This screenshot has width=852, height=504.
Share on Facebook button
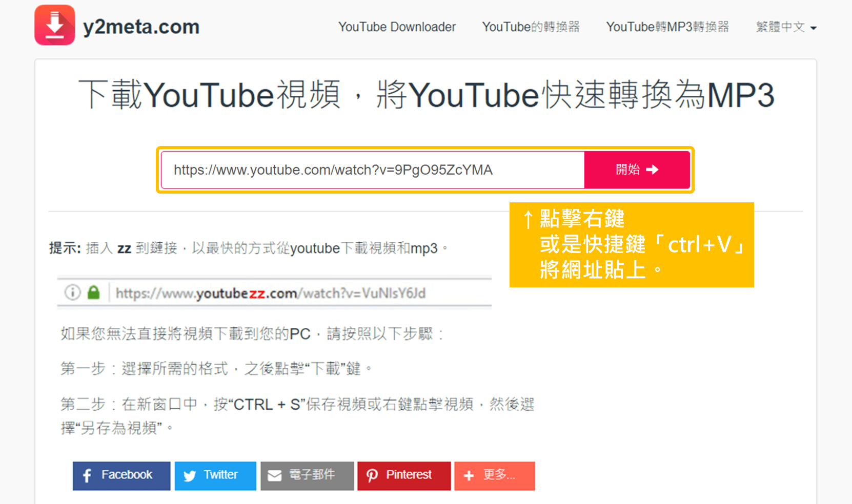(x=121, y=476)
